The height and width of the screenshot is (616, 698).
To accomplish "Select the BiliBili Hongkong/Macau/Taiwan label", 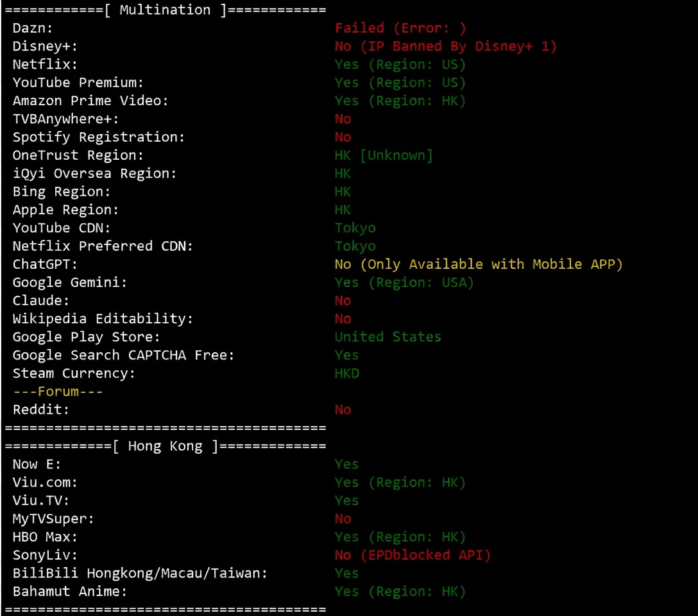I will point(140,573).
